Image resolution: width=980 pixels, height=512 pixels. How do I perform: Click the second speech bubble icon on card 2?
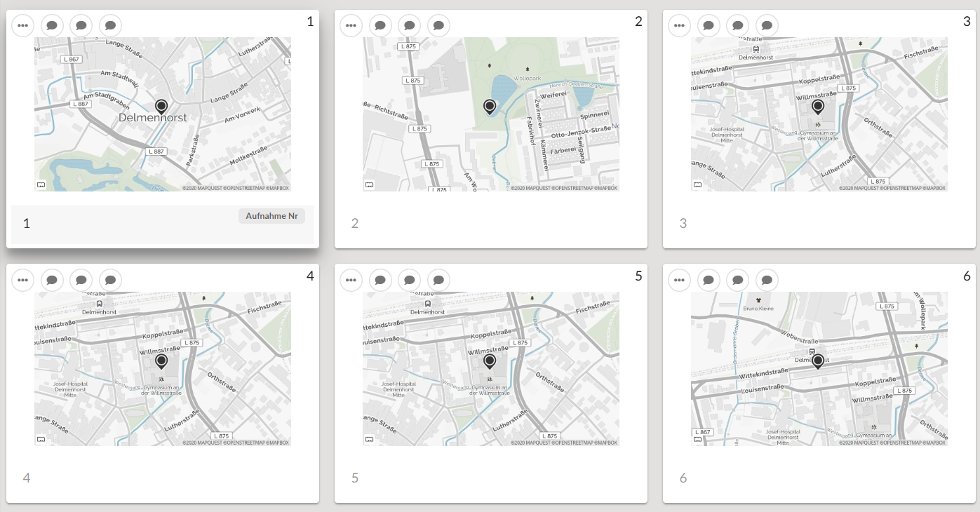click(x=409, y=25)
